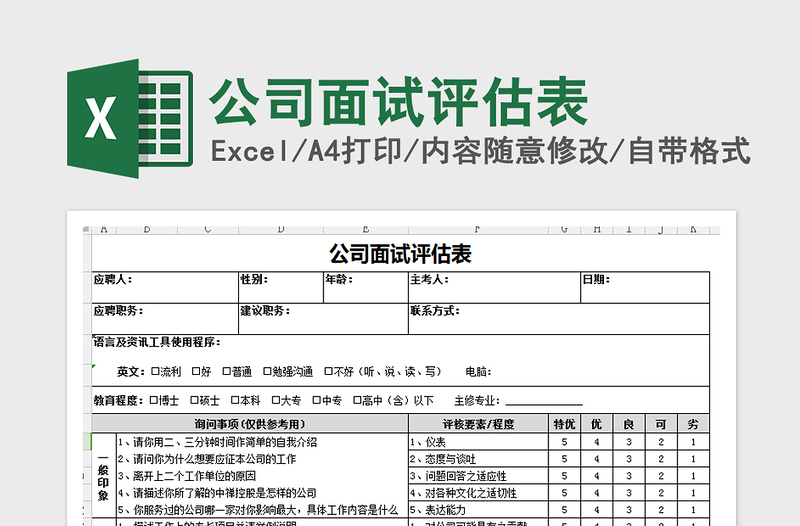Screen dimensions: 800x526
Task: Select the 年龄 cell
Action: coord(366,288)
